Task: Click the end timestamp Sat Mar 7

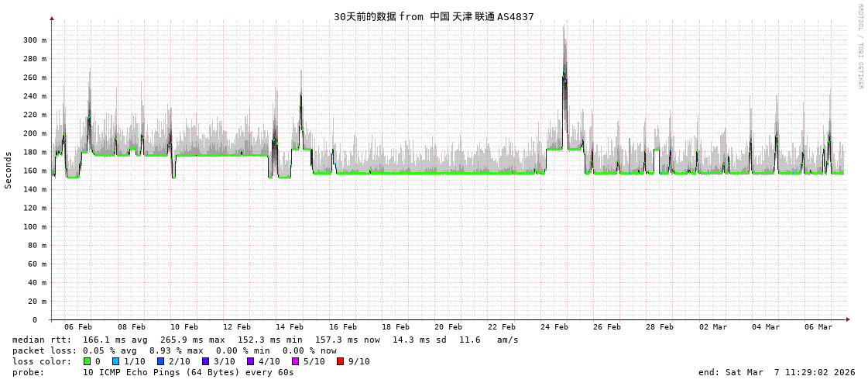Action: point(777,372)
